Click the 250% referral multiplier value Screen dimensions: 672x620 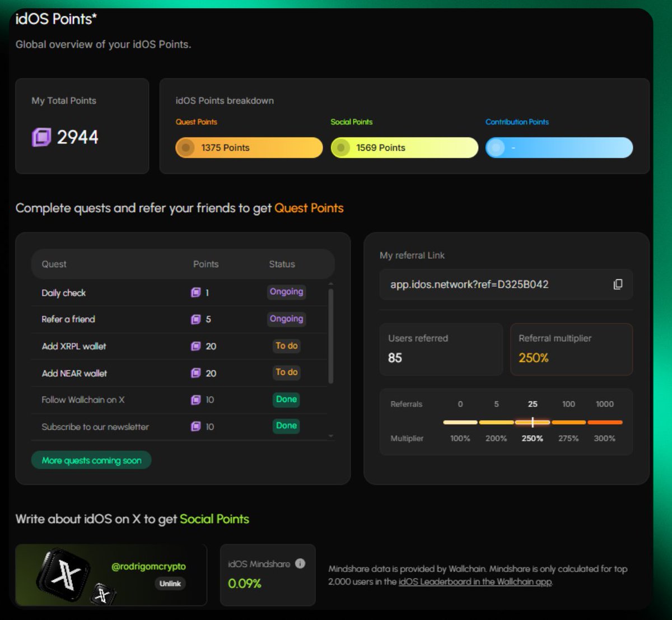(534, 358)
